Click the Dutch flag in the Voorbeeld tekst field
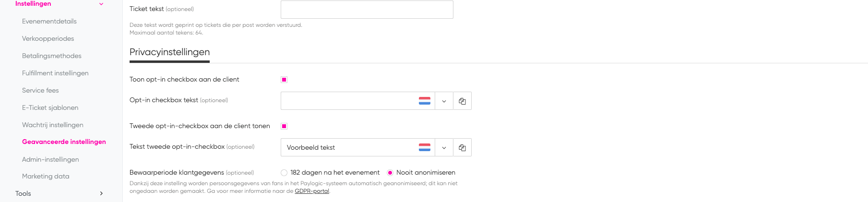This screenshot has height=202, width=868. point(425,147)
